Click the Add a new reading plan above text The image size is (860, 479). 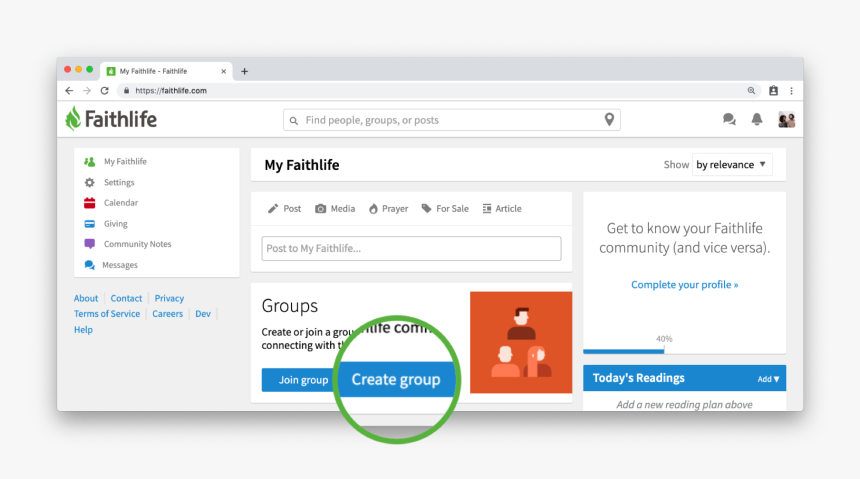pos(684,404)
